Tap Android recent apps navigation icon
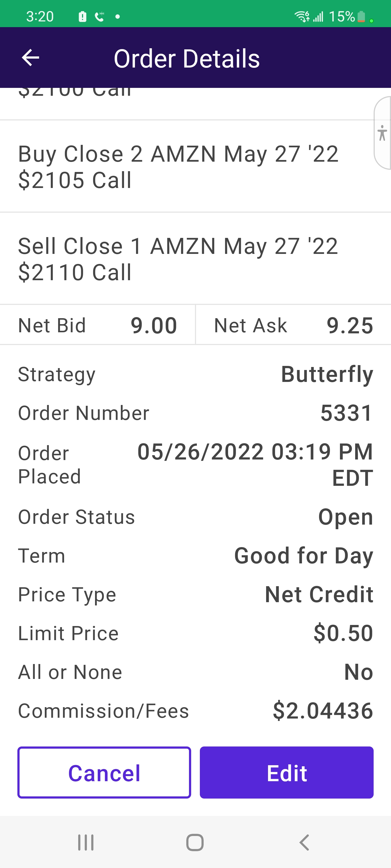The width and height of the screenshot is (391, 868). [x=86, y=843]
